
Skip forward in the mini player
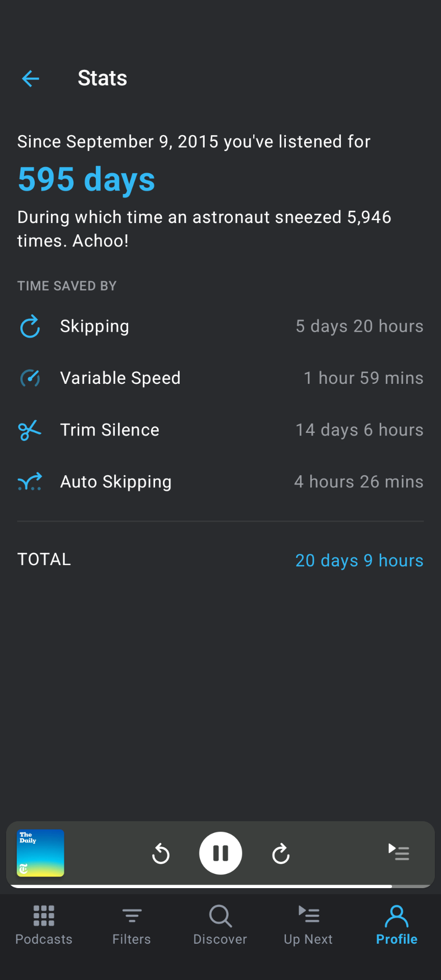pyautogui.click(x=281, y=853)
